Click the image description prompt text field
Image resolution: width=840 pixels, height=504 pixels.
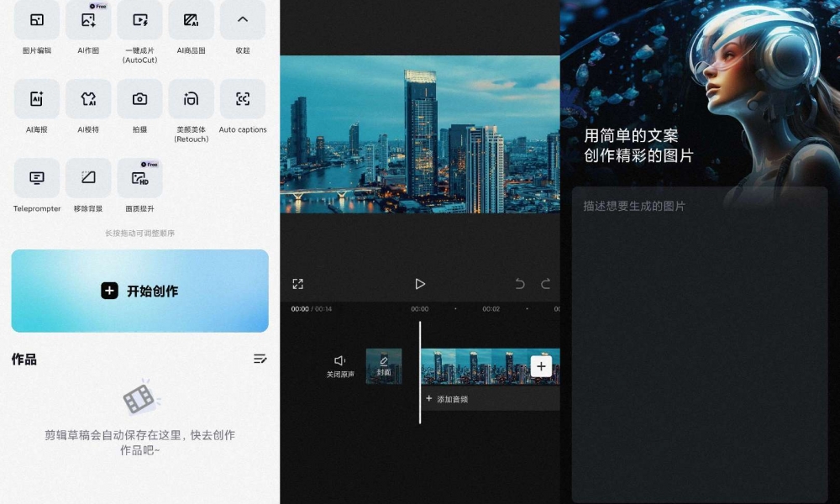[699, 336]
